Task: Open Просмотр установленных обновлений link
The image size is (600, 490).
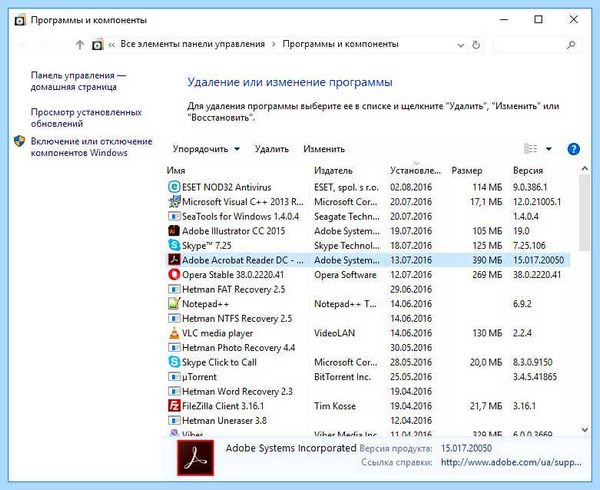Action: 86,118
